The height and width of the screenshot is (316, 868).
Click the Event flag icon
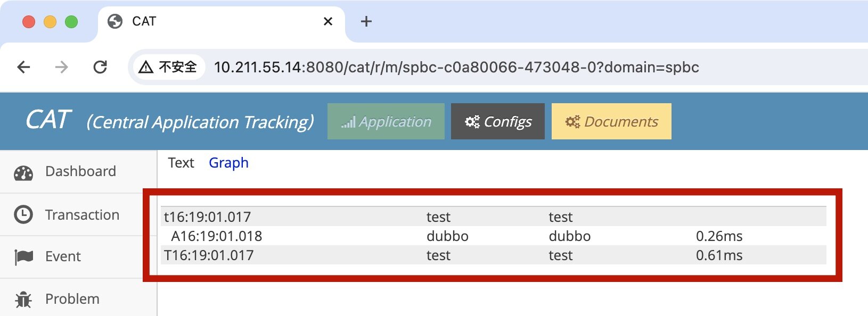[x=23, y=257]
